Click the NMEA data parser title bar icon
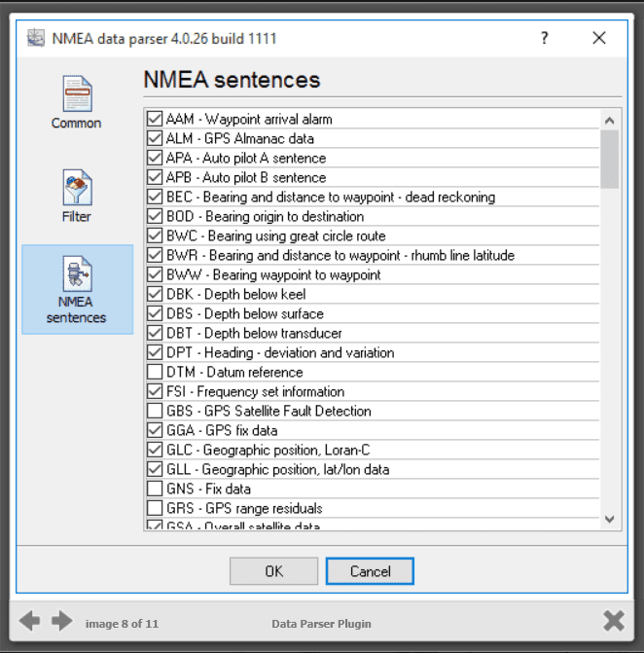Screen dimensions: 644x653 [37, 38]
